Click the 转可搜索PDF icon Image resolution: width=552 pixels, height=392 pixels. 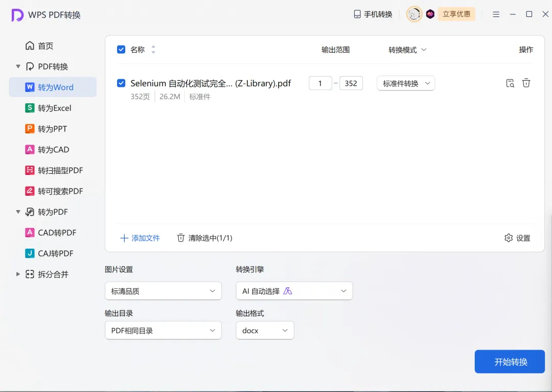(x=30, y=191)
